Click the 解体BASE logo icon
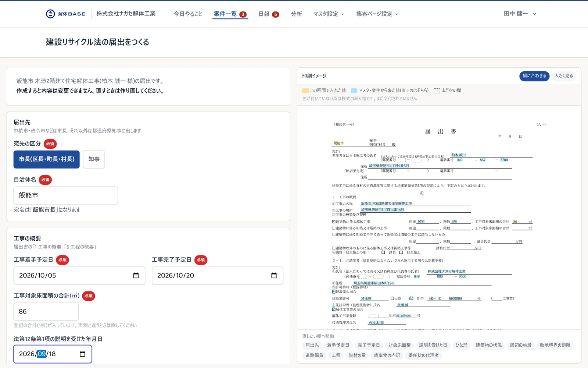Screen dimensions: 588x368 point(50,14)
